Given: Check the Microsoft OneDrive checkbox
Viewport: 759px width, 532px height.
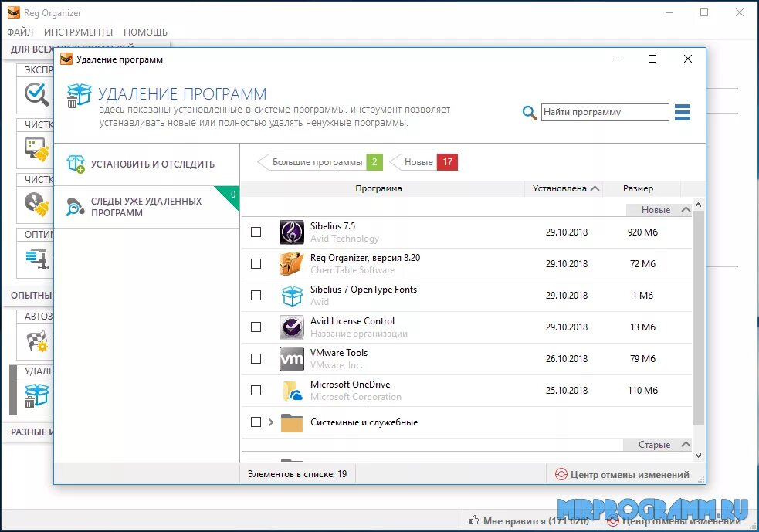Looking at the screenshot, I should [x=256, y=391].
